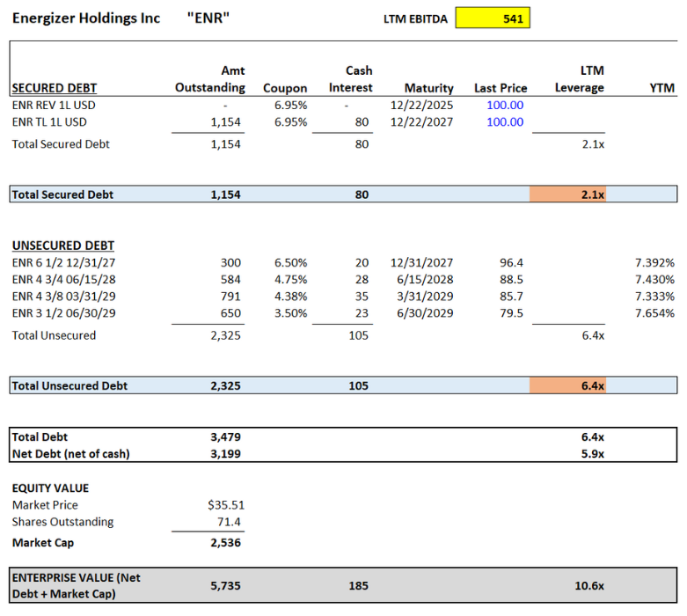Click the 3,479 total debt value
The width and height of the screenshot is (687, 616).
click(x=225, y=437)
